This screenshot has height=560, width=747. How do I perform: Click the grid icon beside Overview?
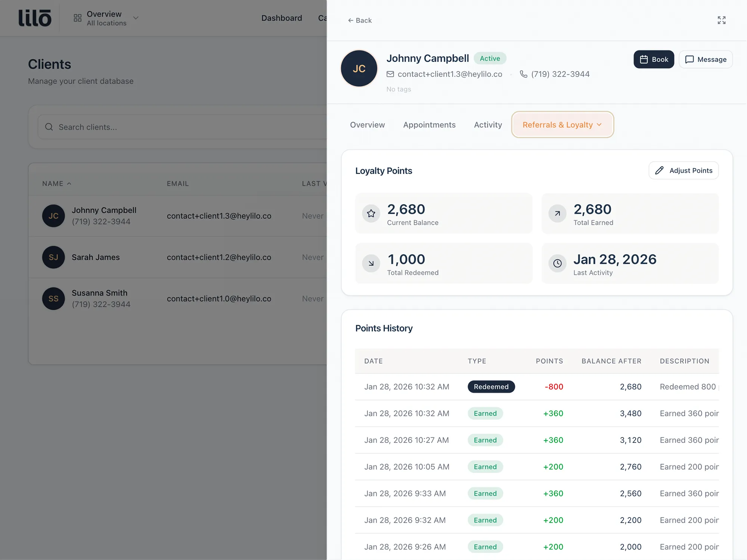click(77, 18)
